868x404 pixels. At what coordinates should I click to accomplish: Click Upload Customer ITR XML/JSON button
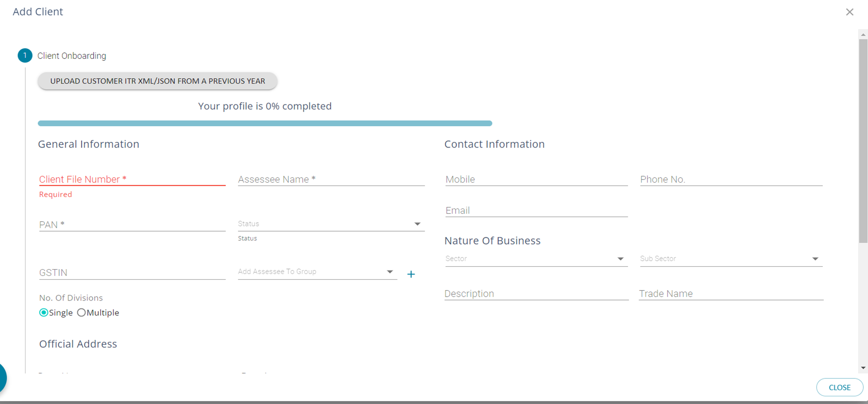click(x=157, y=81)
